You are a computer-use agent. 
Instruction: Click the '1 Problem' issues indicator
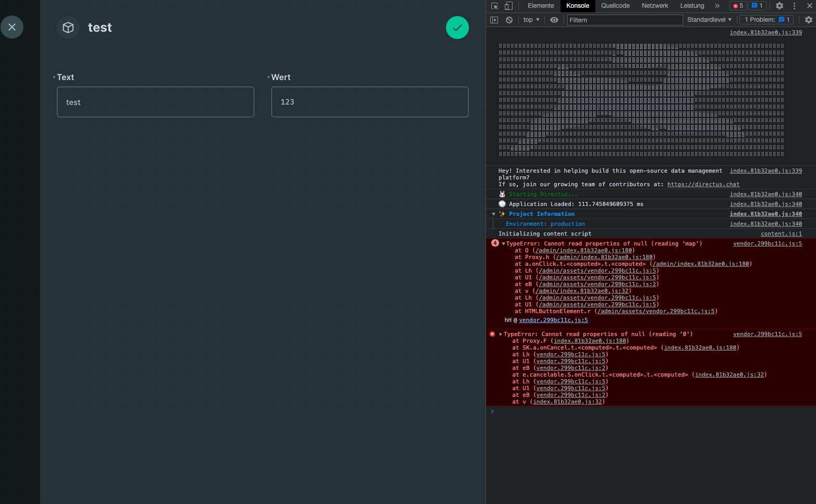click(x=767, y=20)
